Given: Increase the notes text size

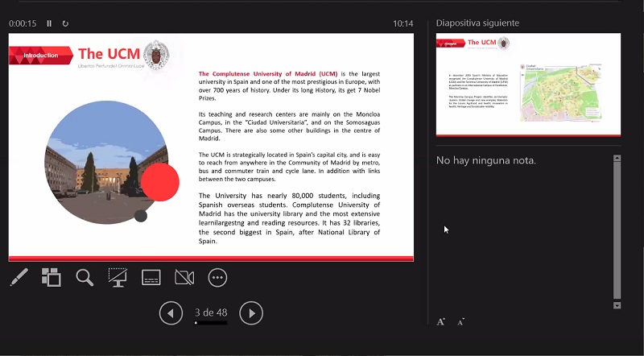Looking at the screenshot, I should point(440,322).
